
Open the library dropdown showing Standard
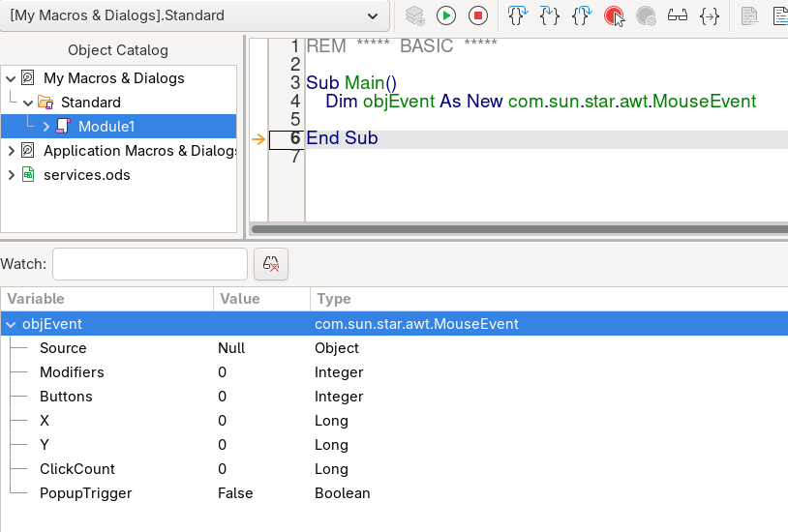tap(195, 15)
